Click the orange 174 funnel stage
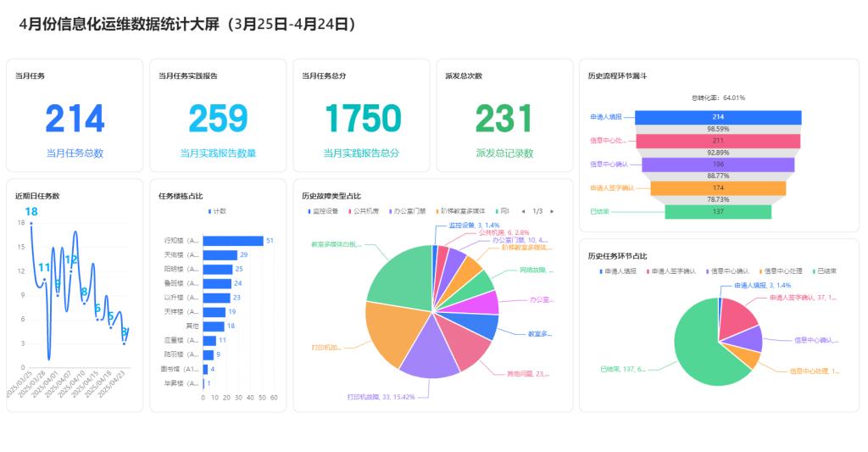The width and height of the screenshot is (868, 452). pos(718,188)
